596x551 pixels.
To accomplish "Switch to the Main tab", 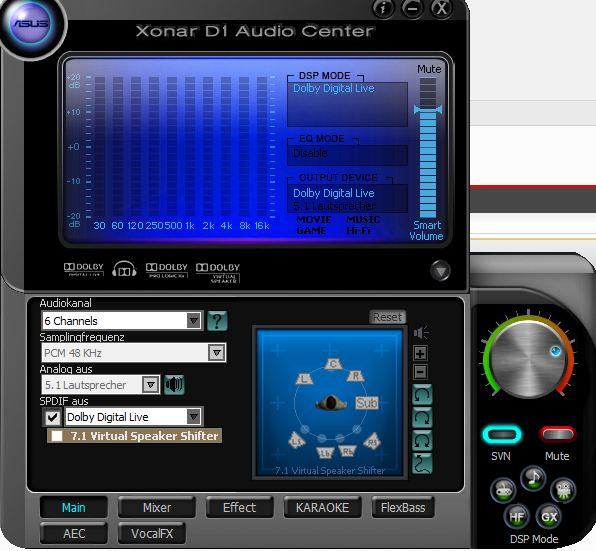I will [74, 507].
